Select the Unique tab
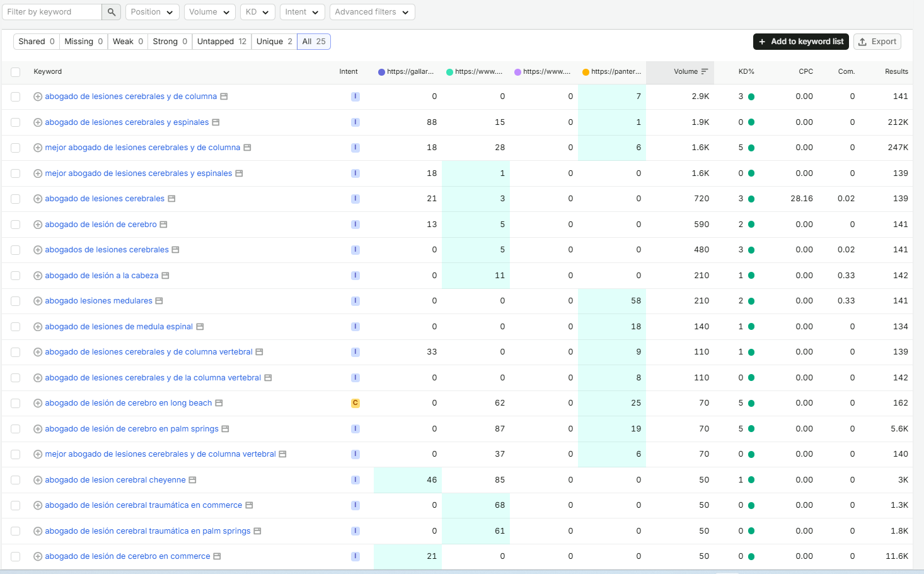Image resolution: width=924 pixels, height=574 pixels. (274, 42)
